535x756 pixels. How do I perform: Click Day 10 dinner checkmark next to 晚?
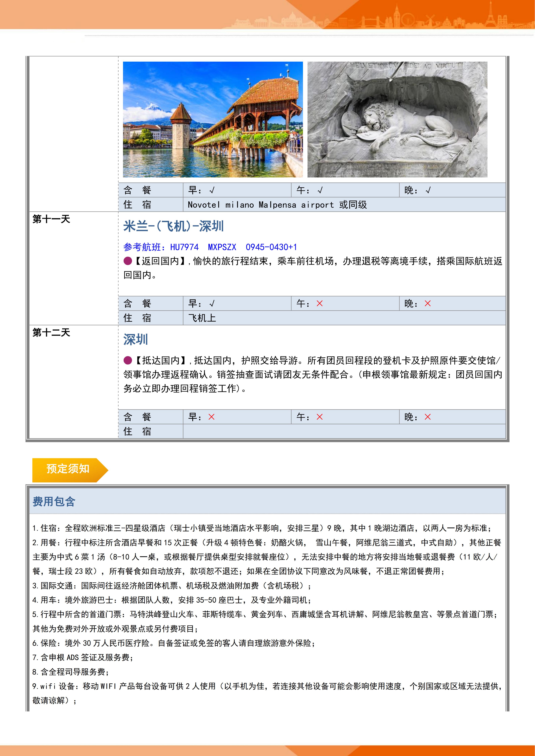point(428,190)
